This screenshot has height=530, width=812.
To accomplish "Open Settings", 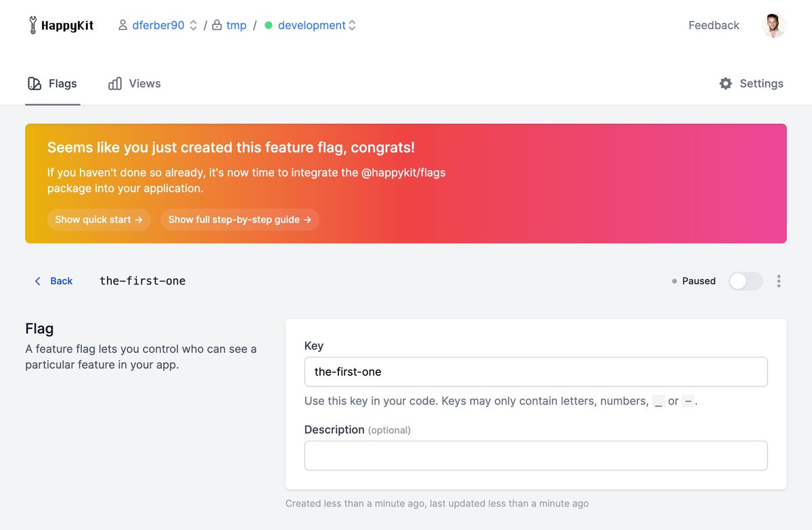I will [x=751, y=84].
